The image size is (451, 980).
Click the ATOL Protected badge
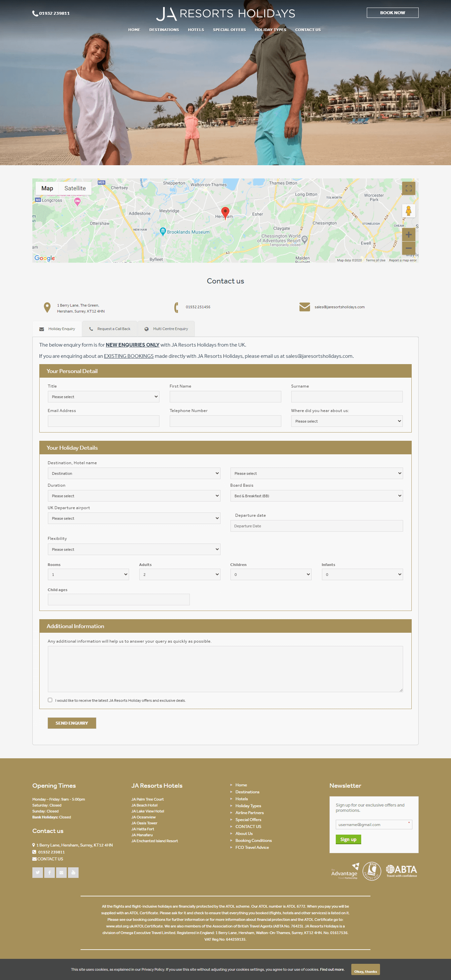pyautogui.click(x=371, y=871)
